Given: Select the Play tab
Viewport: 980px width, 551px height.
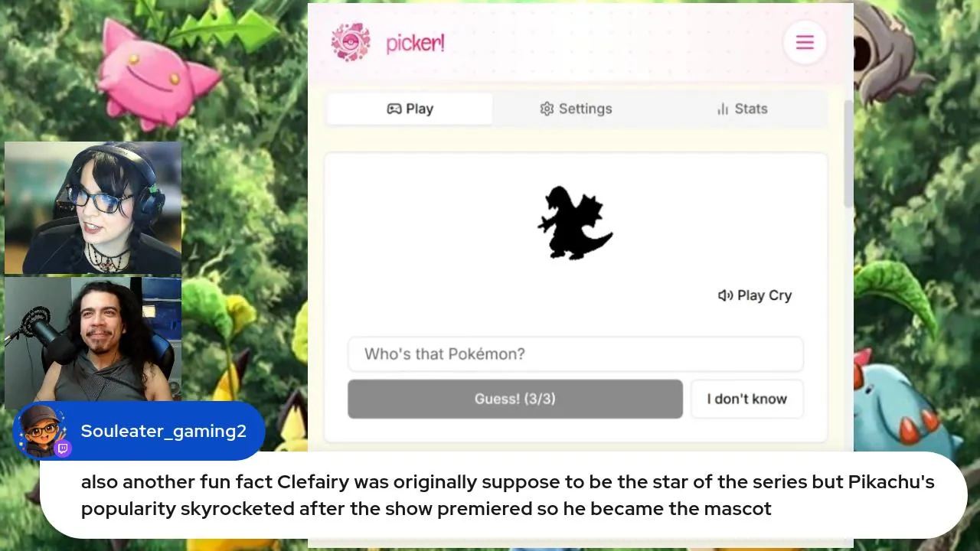Looking at the screenshot, I should coord(410,109).
